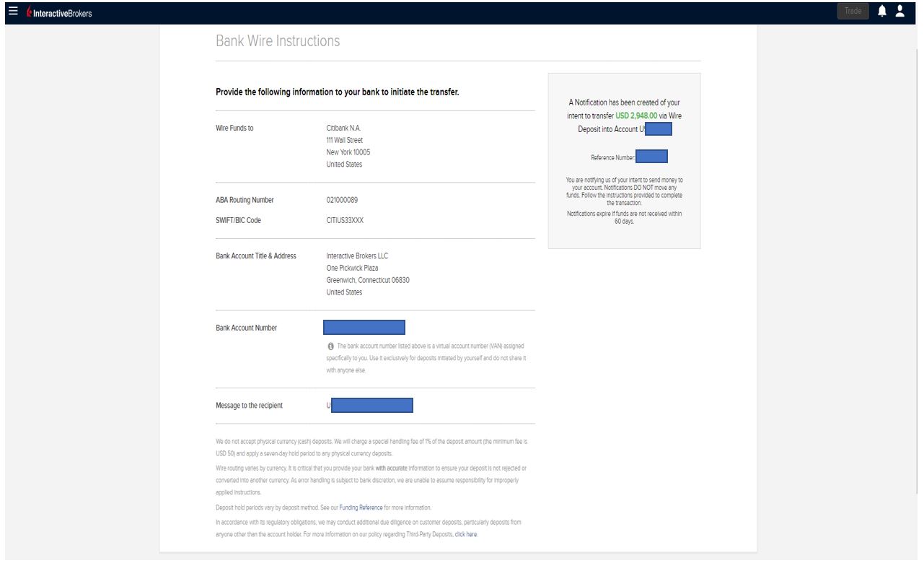Select the SWIFT code CITIUS33XXX
The height and width of the screenshot is (563, 924).
click(345, 220)
